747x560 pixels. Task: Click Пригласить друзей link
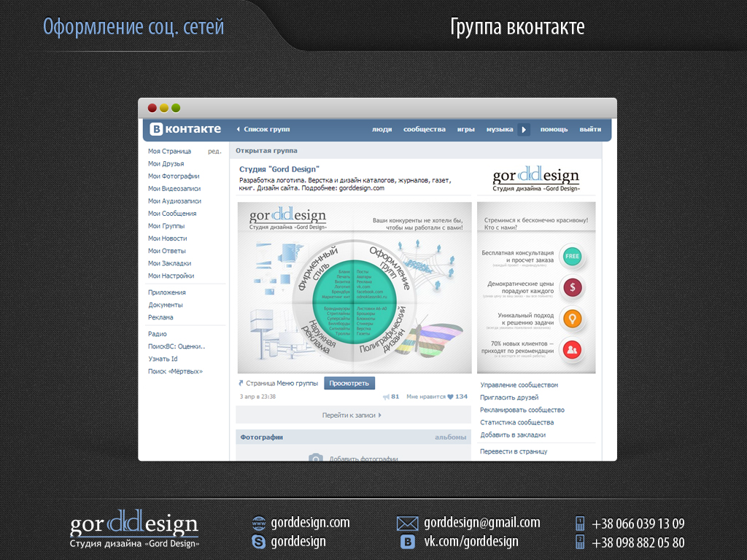[509, 397]
